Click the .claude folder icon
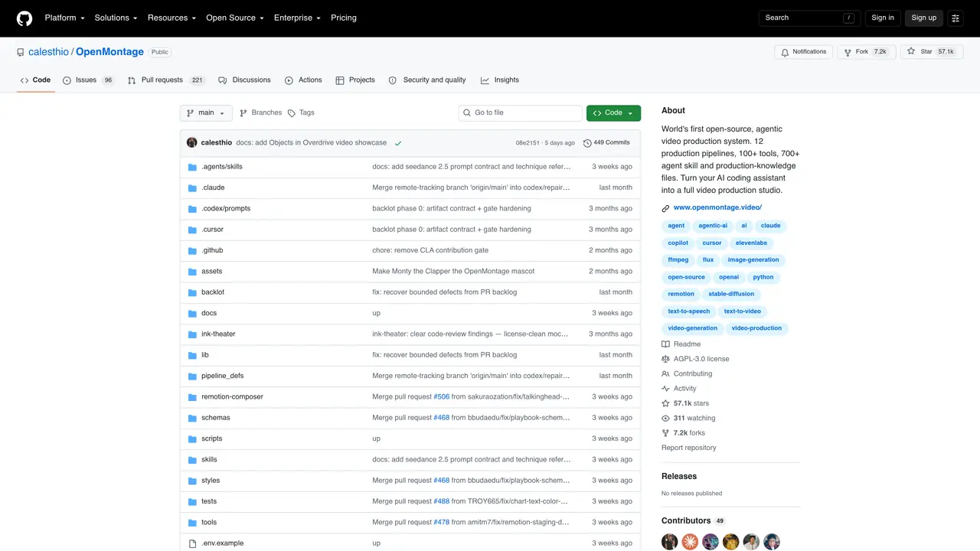Screen dimensions: 980x551 tap(193, 187)
